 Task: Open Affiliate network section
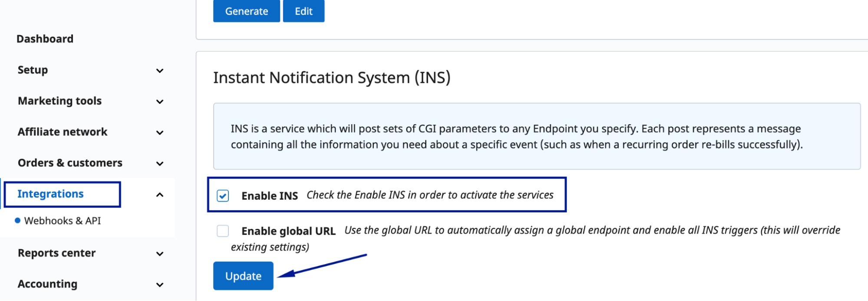click(62, 132)
